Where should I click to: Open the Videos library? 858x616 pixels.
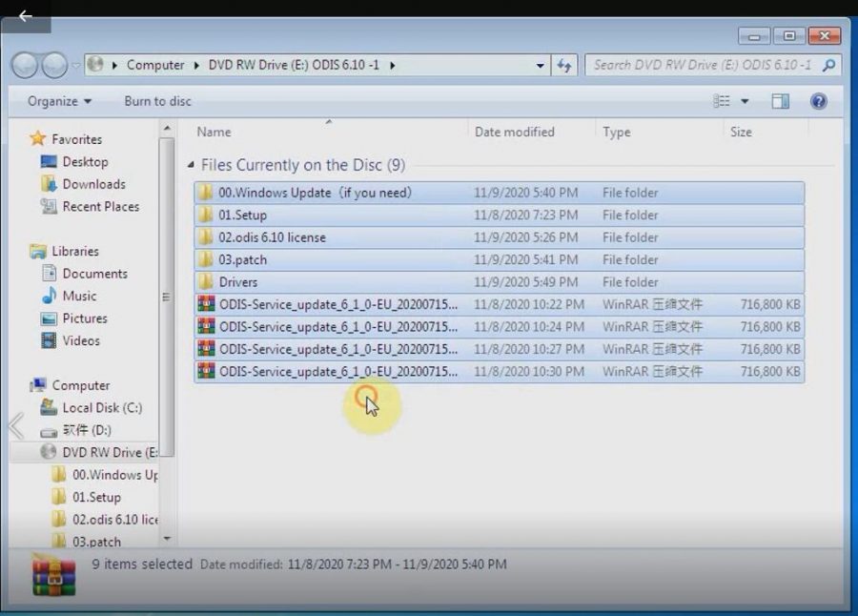click(81, 341)
